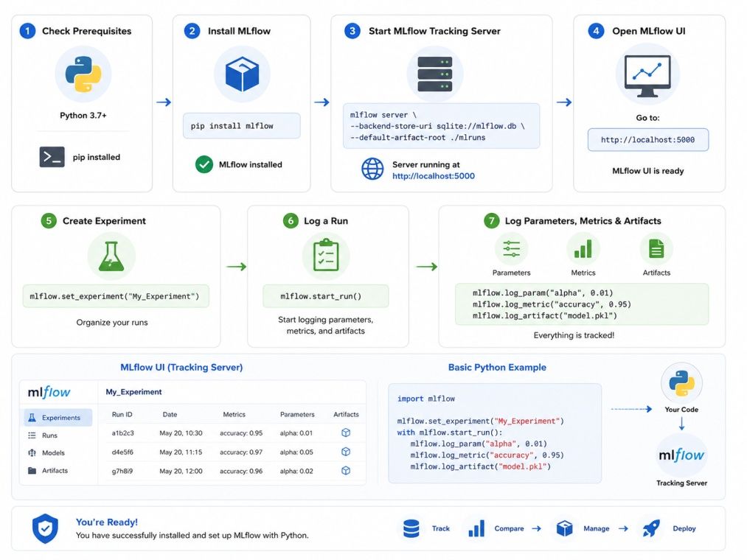Select run ID a1b2c3
Image resolution: width=747 pixels, height=560 pixels.
(123, 433)
